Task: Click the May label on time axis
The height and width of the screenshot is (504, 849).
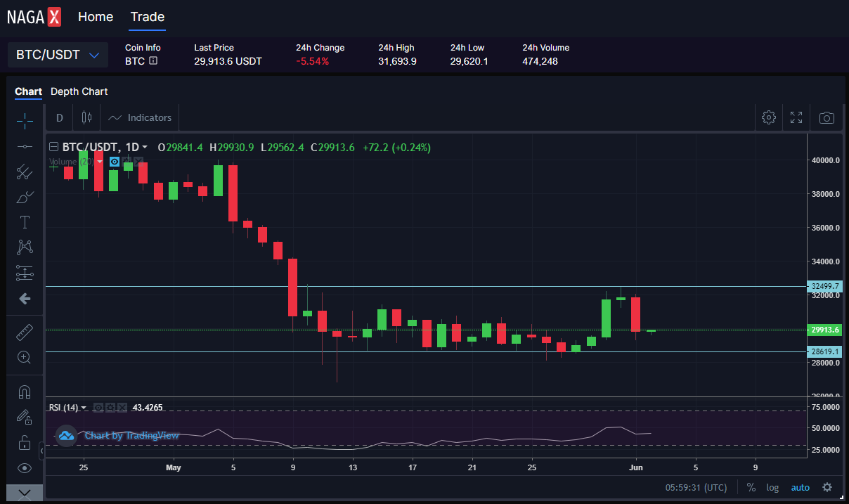Action: [174, 467]
